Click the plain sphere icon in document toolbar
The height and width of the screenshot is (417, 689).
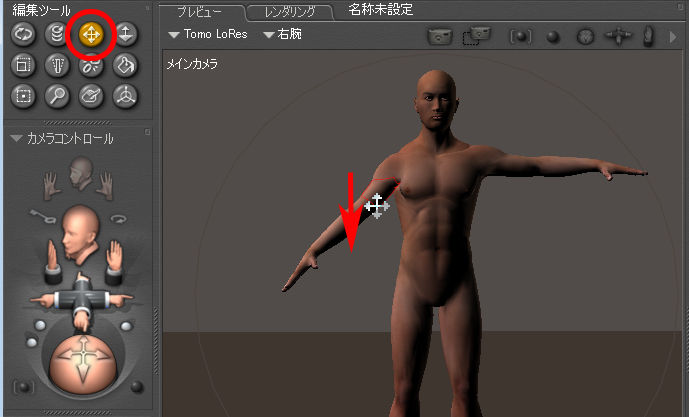(553, 37)
